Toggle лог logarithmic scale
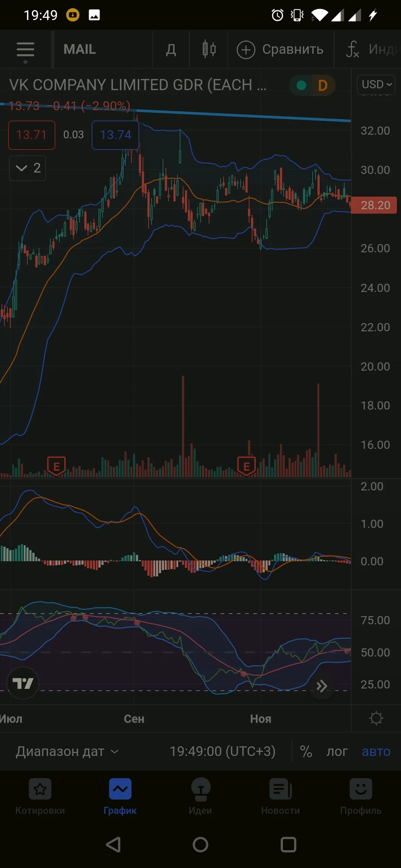The height and width of the screenshot is (868, 401). click(x=337, y=752)
